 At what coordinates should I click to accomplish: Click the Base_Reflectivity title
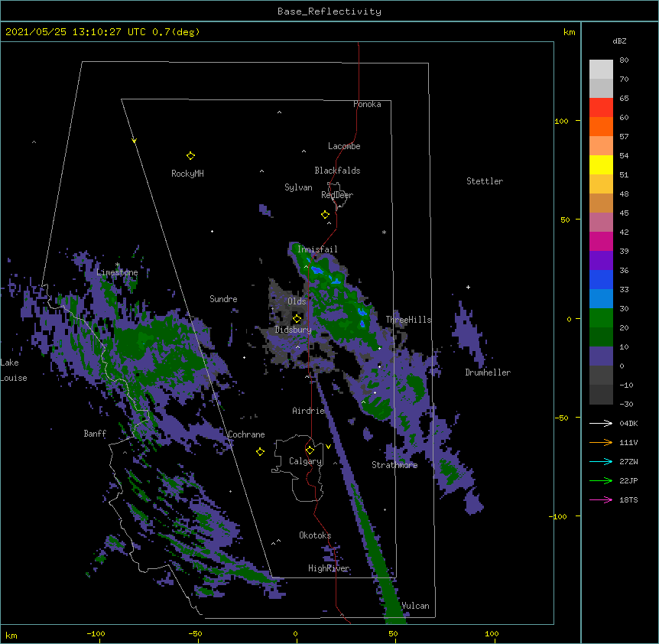pyautogui.click(x=329, y=11)
